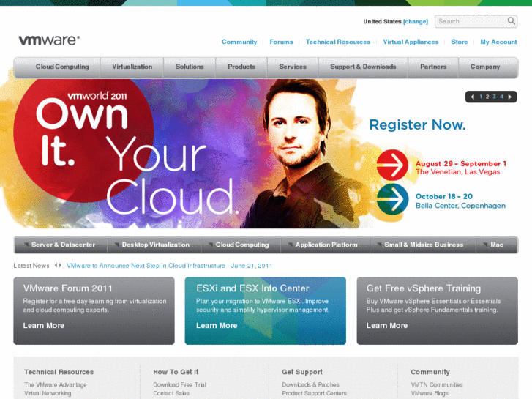
Task: Jump to banner slide 2
Action: (487, 97)
